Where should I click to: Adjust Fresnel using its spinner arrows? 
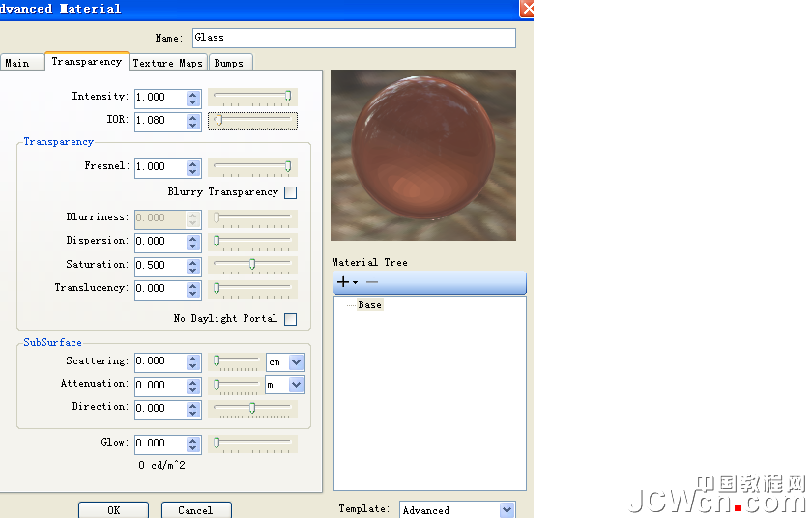click(193, 167)
